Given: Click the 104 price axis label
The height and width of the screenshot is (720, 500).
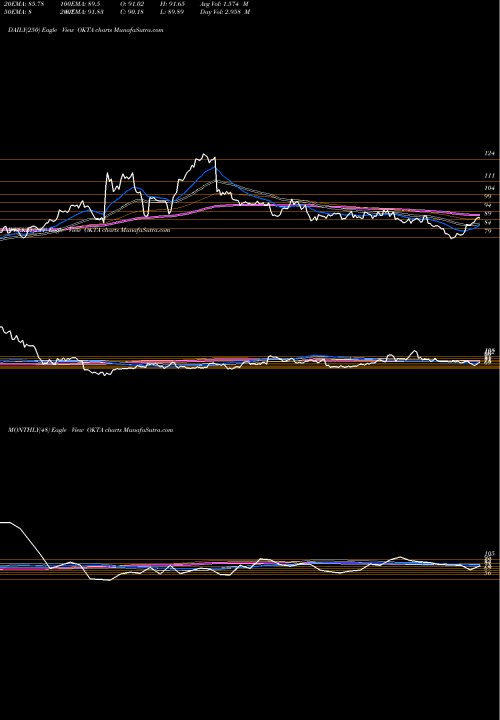Looking at the screenshot, I should tap(490, 188).
